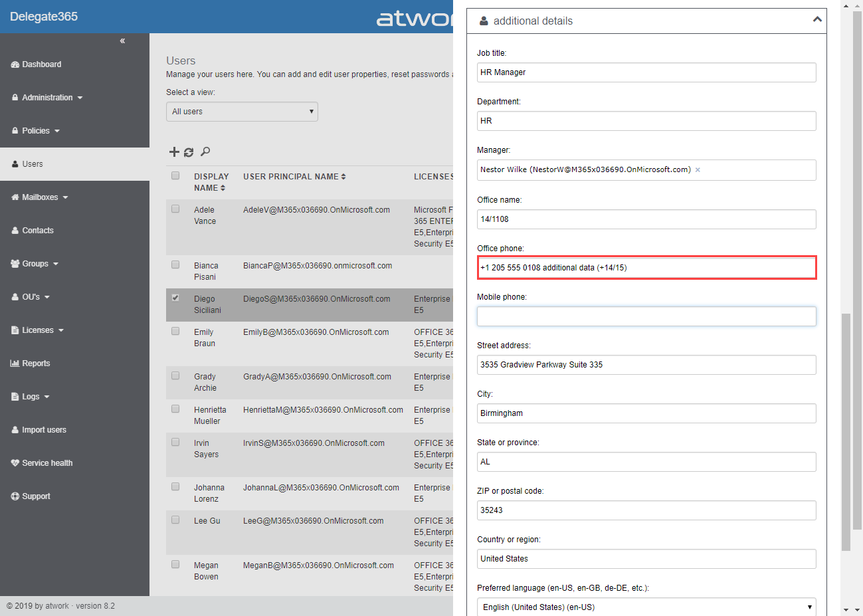Click the ZIP or postal code field

646,510
